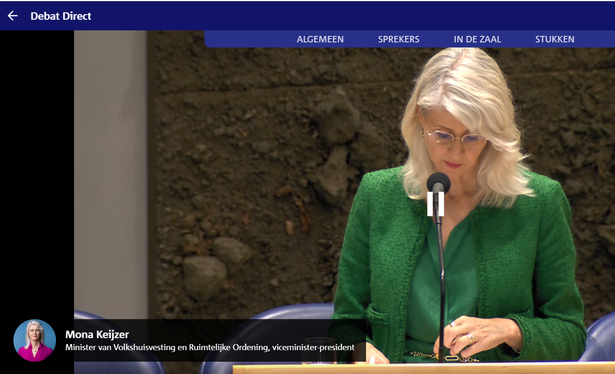615x374 pixels.
Task: Click the Minister van Volkshuisvesting title text
Action: pos(210,347)
